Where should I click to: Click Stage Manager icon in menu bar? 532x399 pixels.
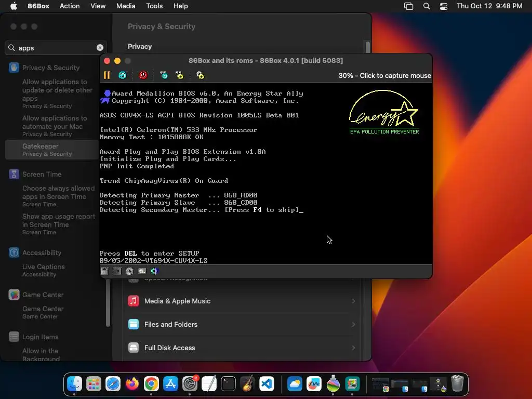pos(408,6)
